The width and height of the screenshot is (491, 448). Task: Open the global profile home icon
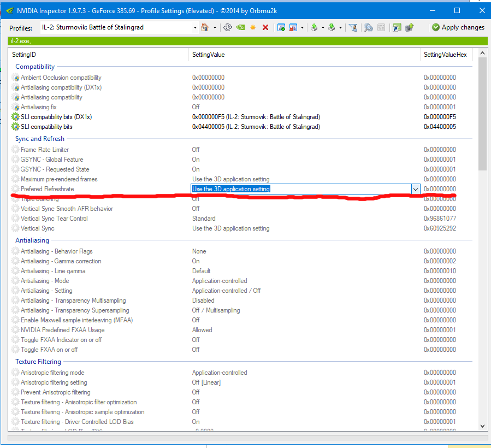tap(205, 27)
